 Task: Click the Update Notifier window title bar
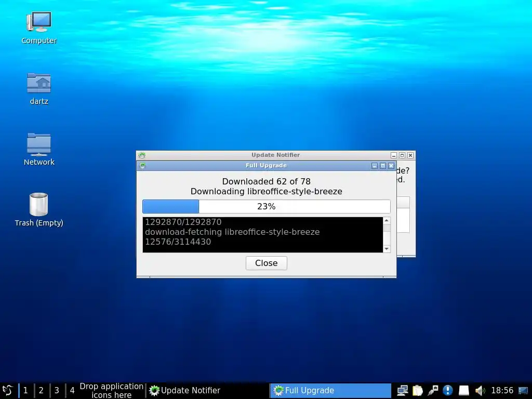pyautogui.click(x=275, y=155)
